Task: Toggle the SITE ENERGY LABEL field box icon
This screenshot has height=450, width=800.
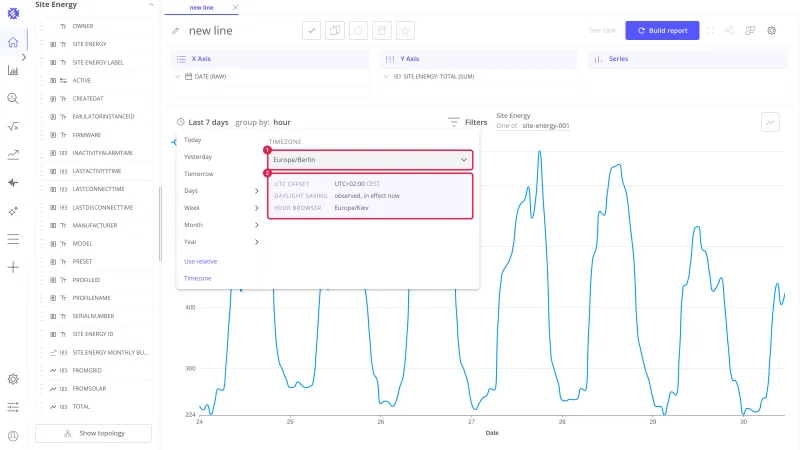Action: 53,62
